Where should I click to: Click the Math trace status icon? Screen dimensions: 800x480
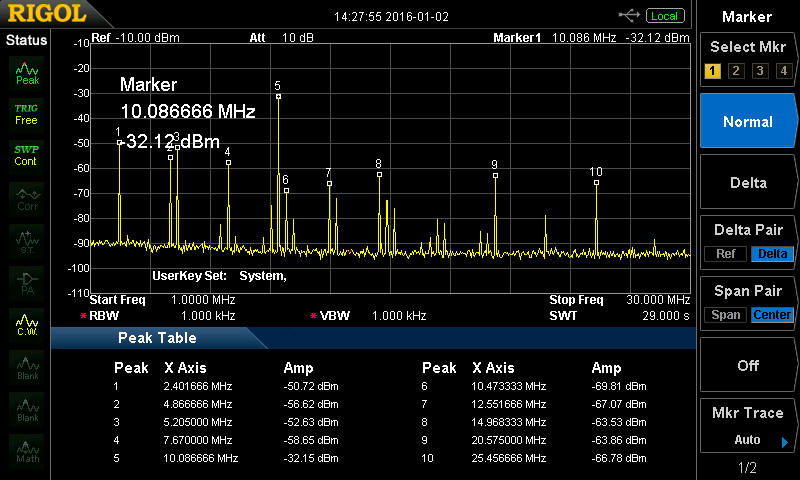tap(27, 451)
